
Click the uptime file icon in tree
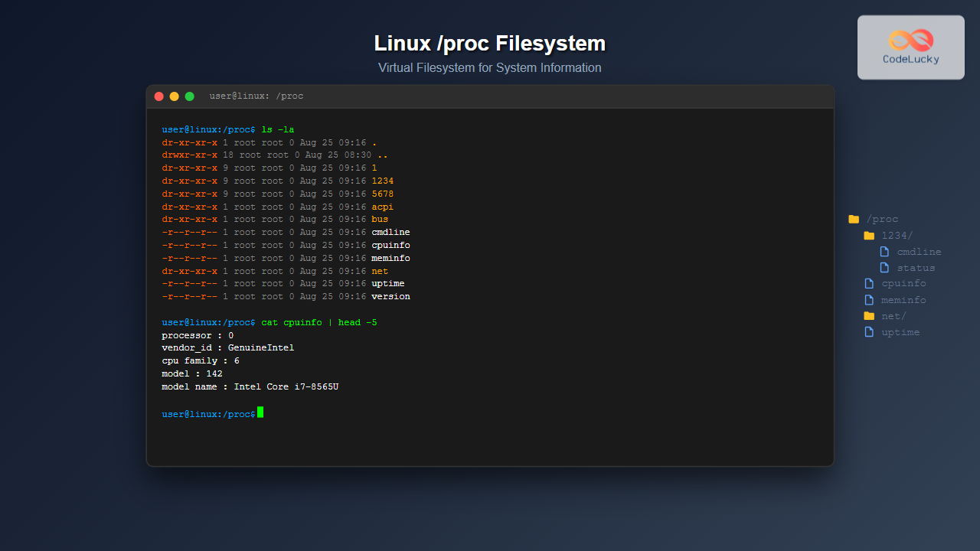[869, 332]
